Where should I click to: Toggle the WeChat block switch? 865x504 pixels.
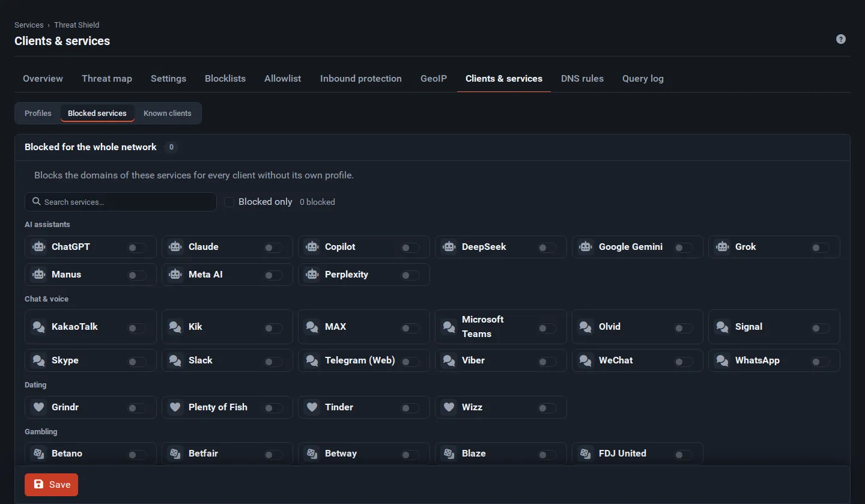pyautogui.click(x=684, y=362)
